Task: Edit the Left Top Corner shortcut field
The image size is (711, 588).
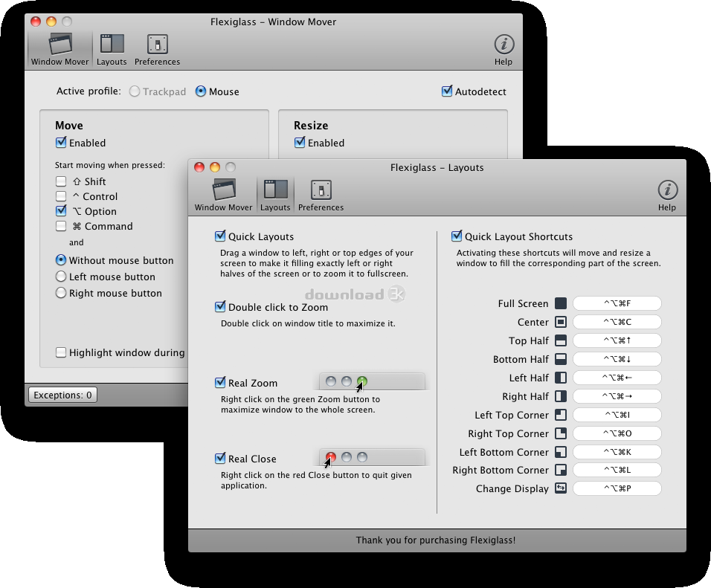Action: [617, 415]
